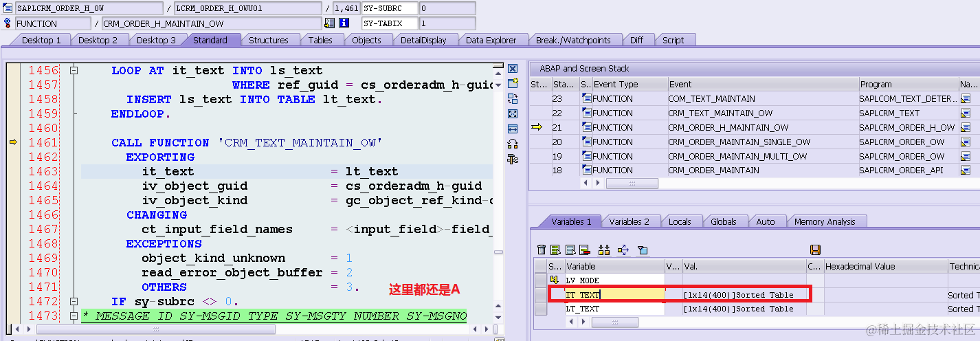The image size is (980, 341).
Task: Select the row header for LV_MODE variable
Action: pos(541,280)
